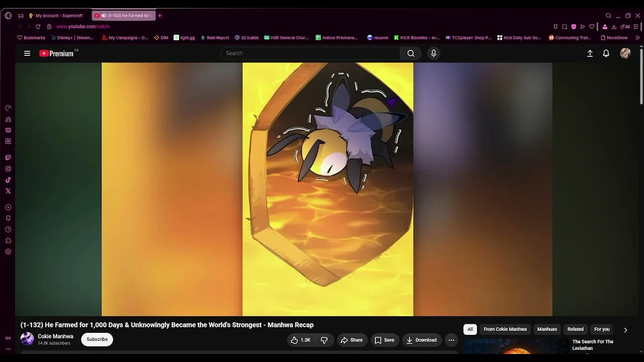Open the resume bookmark

pos(378,38)
